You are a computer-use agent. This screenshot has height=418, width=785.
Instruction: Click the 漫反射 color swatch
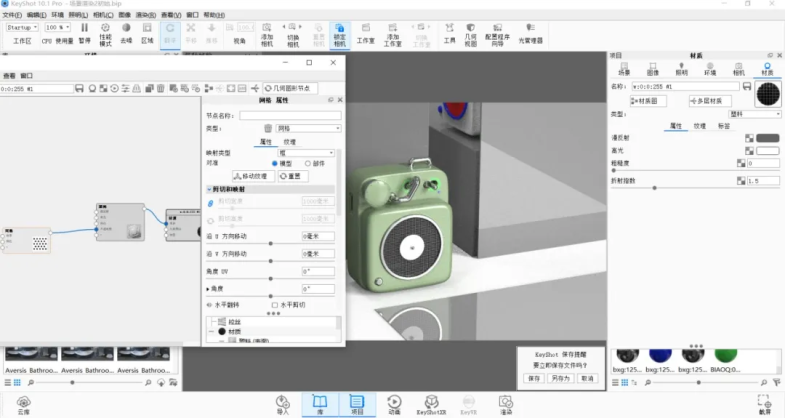767,138
